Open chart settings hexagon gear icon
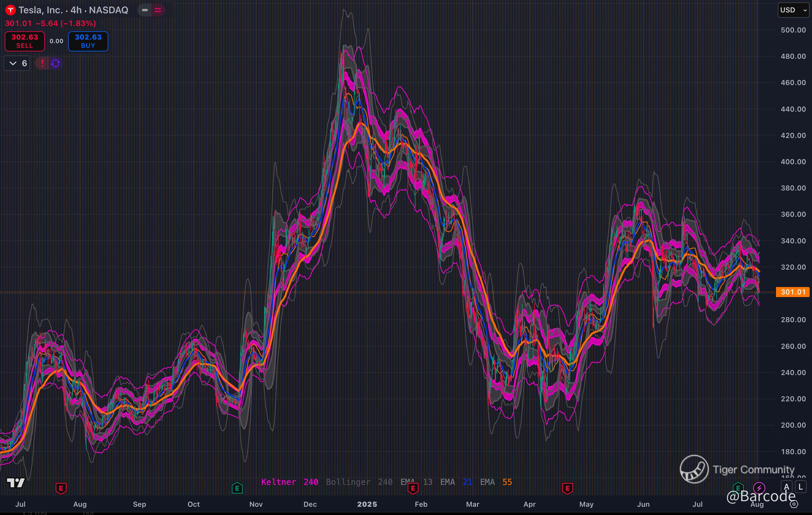Viewport: 812px width, 515px height. tap(794, 504)
